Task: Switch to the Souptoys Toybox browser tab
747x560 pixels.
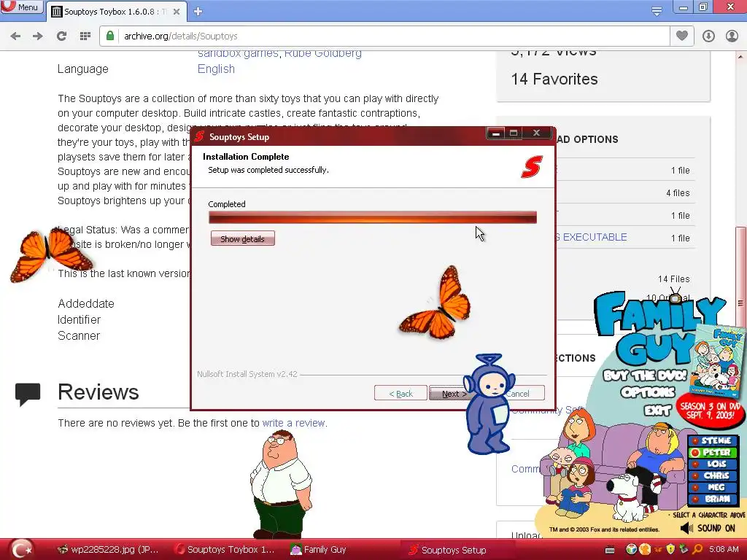Action: pos(111,12)
